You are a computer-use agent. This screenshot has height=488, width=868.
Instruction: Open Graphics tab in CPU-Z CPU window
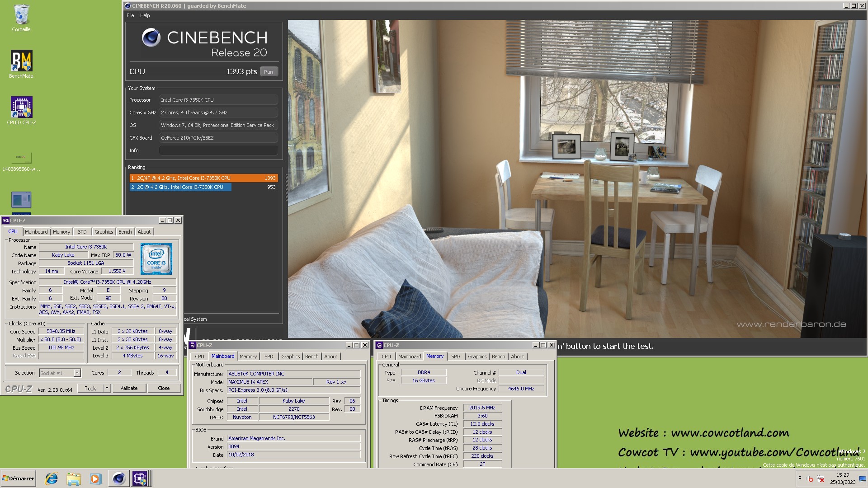[104, 232]
